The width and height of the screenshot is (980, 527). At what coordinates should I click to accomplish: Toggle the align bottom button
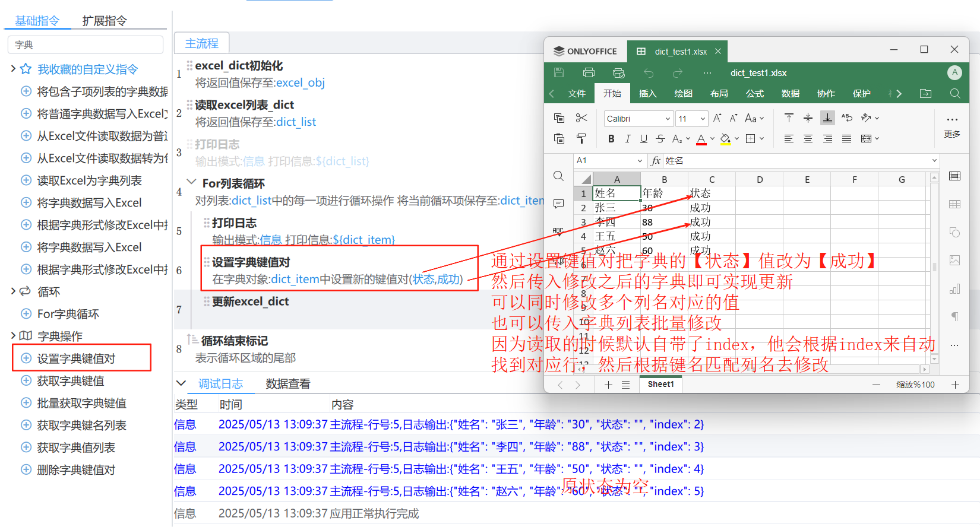click(x=827, y=118)
